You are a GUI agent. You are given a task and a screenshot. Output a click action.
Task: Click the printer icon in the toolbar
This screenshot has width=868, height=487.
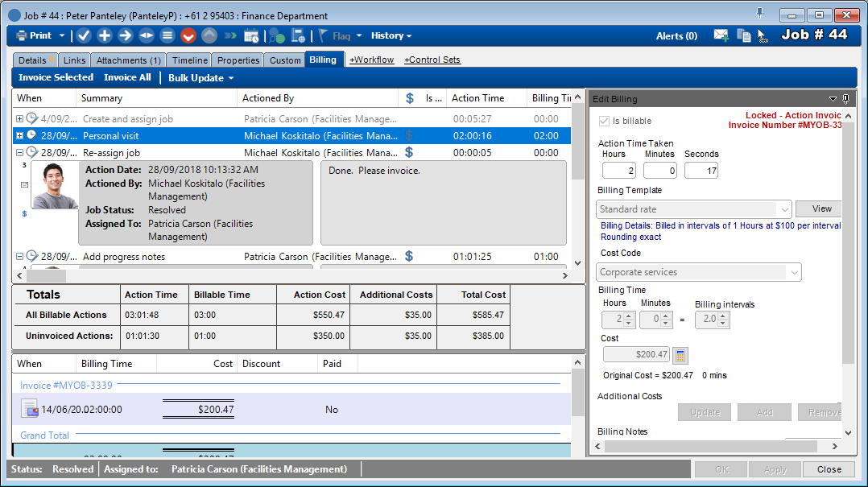tap(22, 36)
